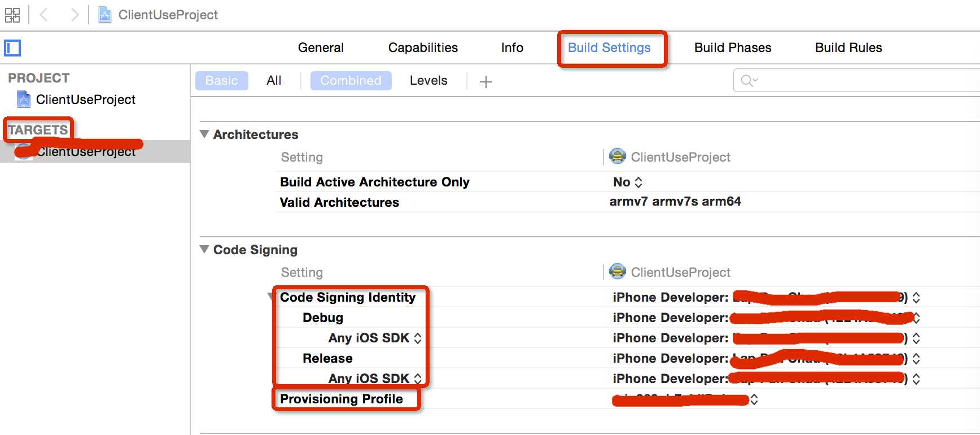Click the Architectures section heading text
This screenshot has width=980, height=435.
255,134
